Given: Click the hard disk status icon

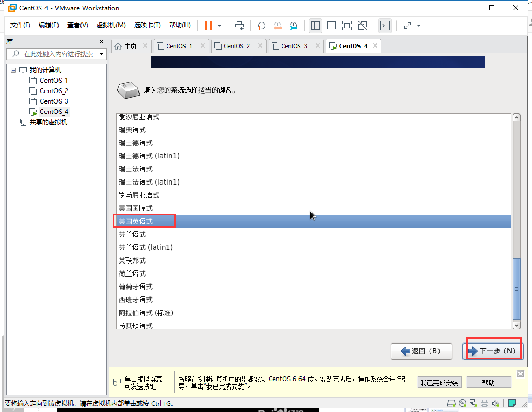Looking at the screenshot, I should coord(451,404).
